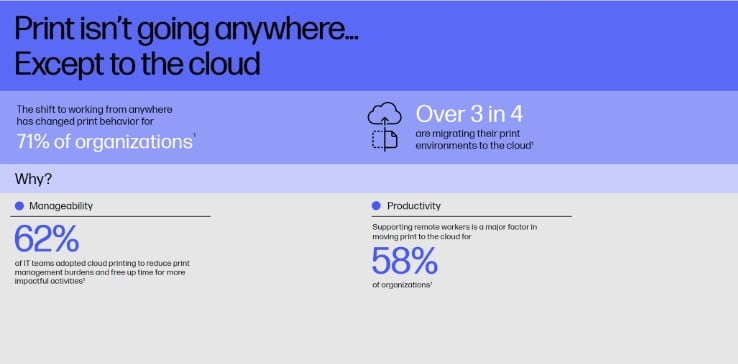Click the footnote marker after 71% of organizations
This screenshot has width=738, height=364.
(x=194, y=135)
